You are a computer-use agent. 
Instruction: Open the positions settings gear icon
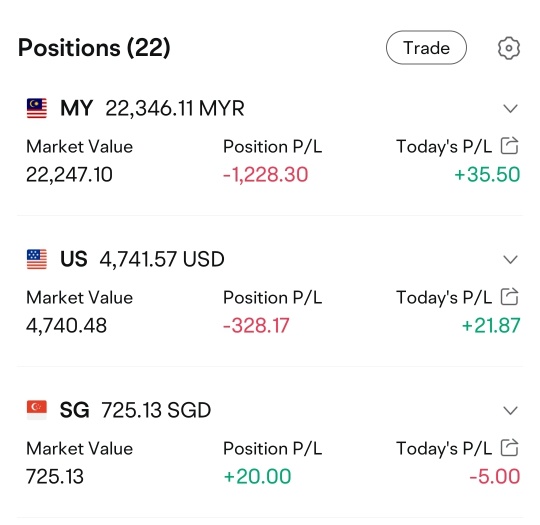pyautogui.click(x=509, y=48)
